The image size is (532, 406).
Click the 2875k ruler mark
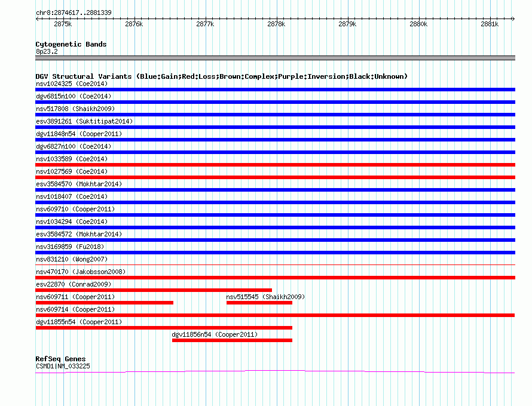point(63,24)
